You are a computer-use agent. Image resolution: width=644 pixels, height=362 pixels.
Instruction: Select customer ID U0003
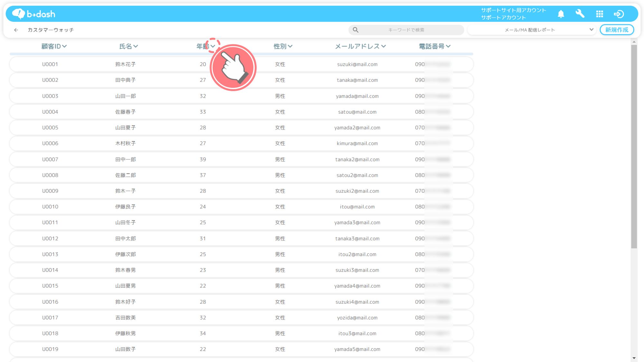50,96
